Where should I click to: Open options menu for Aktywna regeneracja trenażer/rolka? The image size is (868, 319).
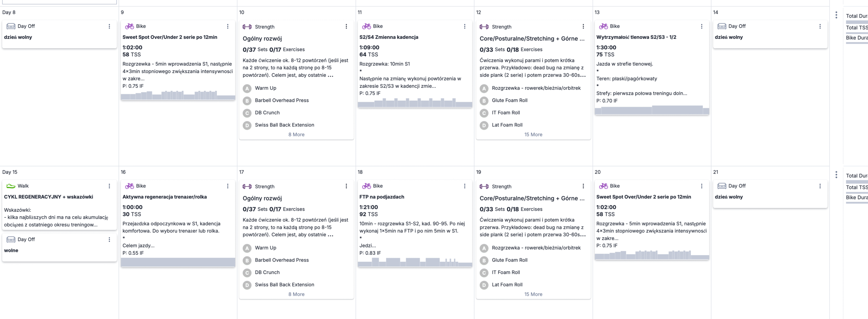(x=228, y=186)
